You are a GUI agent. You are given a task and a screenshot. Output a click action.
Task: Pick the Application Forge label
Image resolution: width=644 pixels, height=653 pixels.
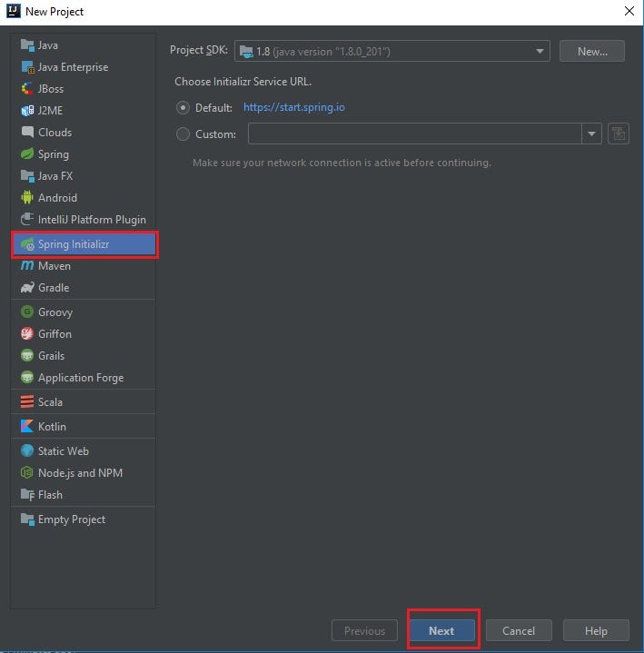pos(81,378)
